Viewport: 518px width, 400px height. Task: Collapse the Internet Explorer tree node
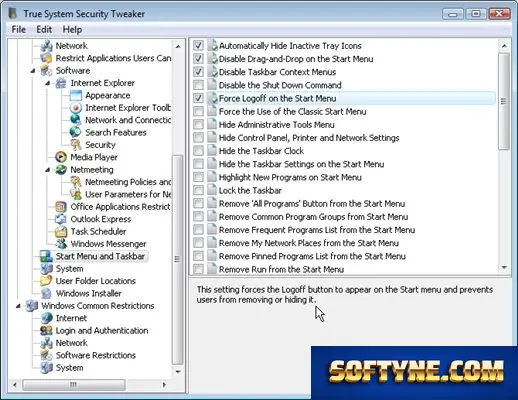tap(47, 83)
